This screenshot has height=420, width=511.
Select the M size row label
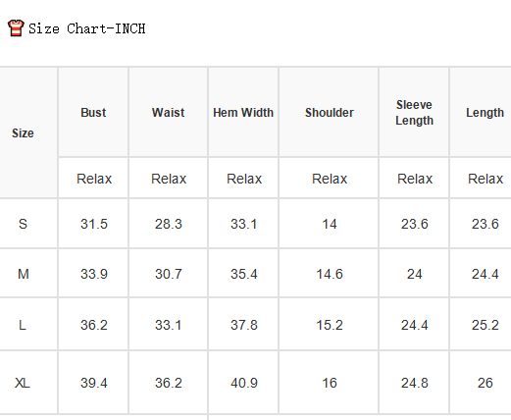click(x=24, y=274)
